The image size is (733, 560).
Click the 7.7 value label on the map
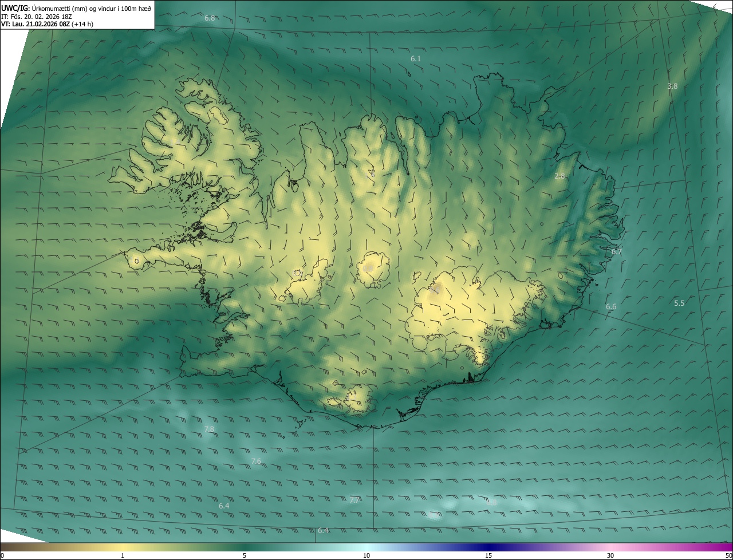point(354,500)
